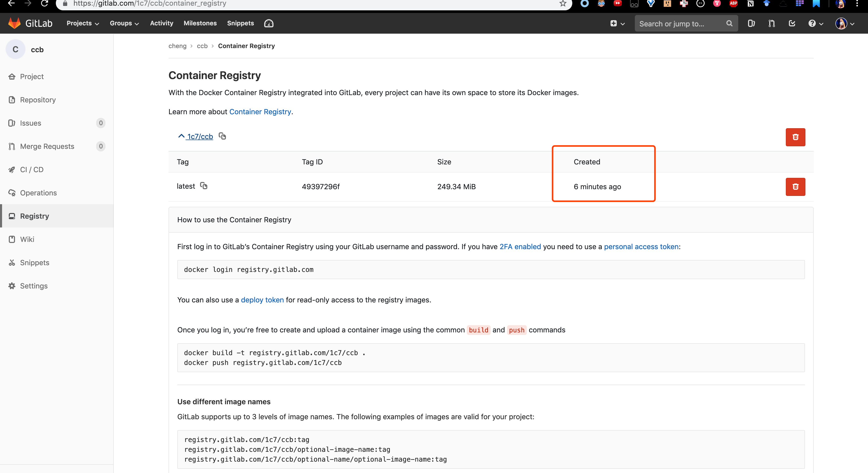Switch to the Milestones section

tap(200, 23)
